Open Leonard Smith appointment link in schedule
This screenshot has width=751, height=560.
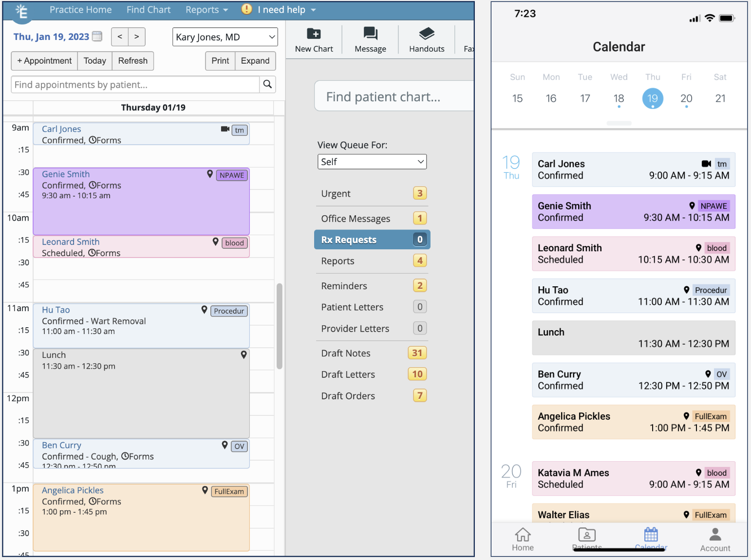[x=71, y=242]
